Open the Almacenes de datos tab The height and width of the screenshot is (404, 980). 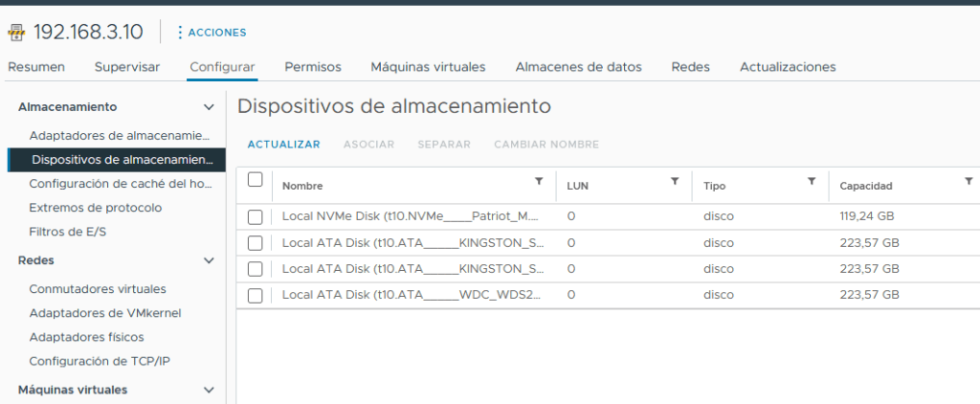click(x=578, y=67)
